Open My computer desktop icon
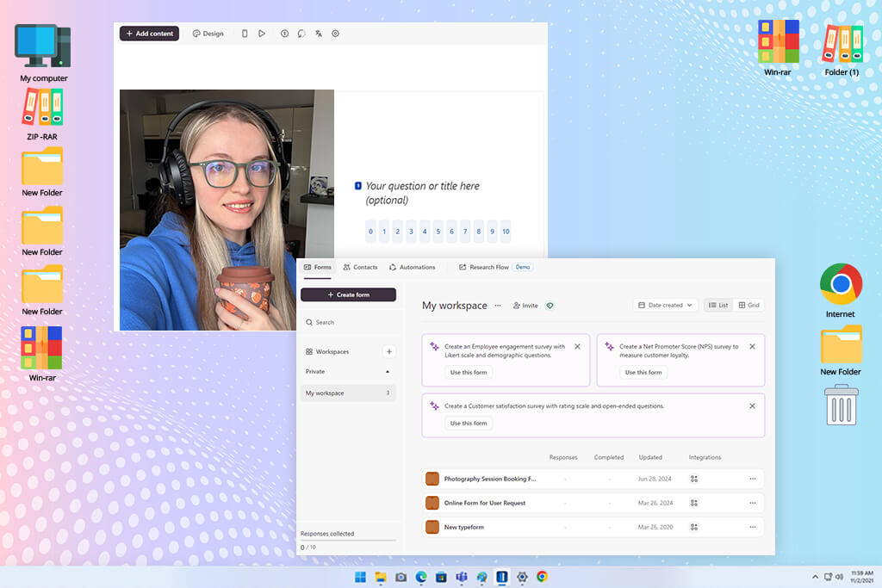The height and width of the screenshot is (588, 882). 43,53
